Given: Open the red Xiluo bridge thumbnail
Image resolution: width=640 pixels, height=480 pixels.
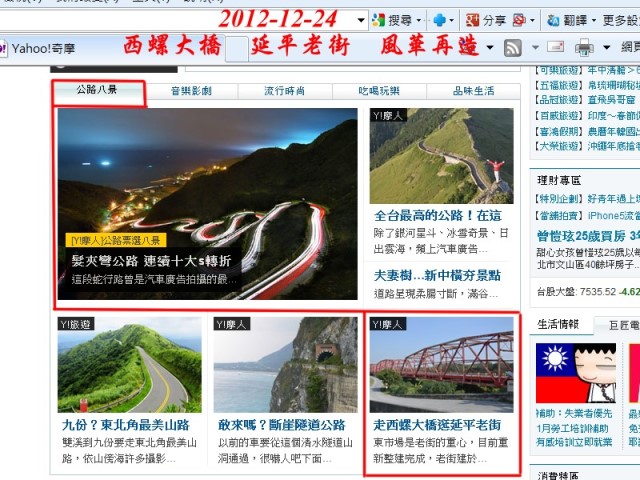Looking at the screenshot, I should [x=441, y=364].
